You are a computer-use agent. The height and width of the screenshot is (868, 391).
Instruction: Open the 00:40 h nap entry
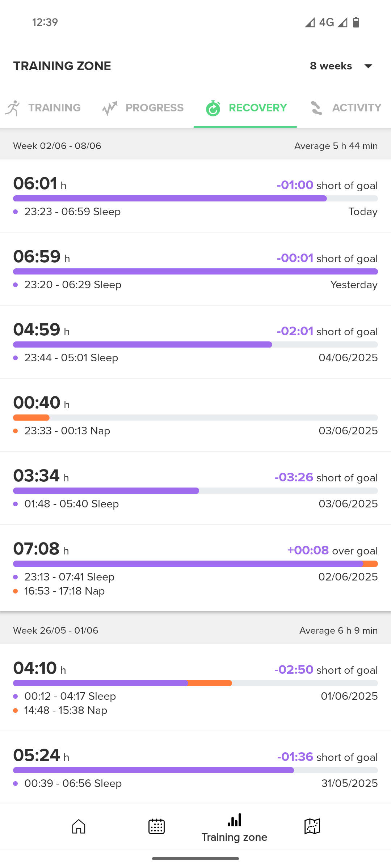[x=195, y=415]
